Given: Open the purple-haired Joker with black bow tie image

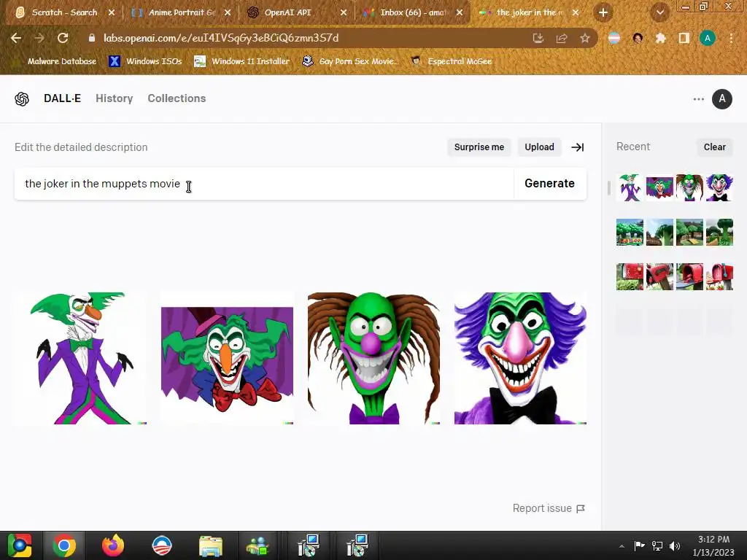Looking at the screenshot, I should 520,358.
